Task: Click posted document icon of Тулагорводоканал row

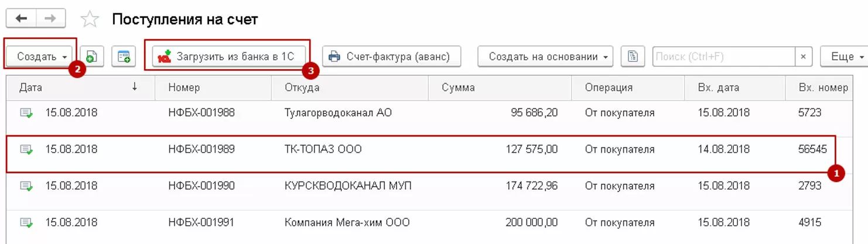Action: pos(26,113)
